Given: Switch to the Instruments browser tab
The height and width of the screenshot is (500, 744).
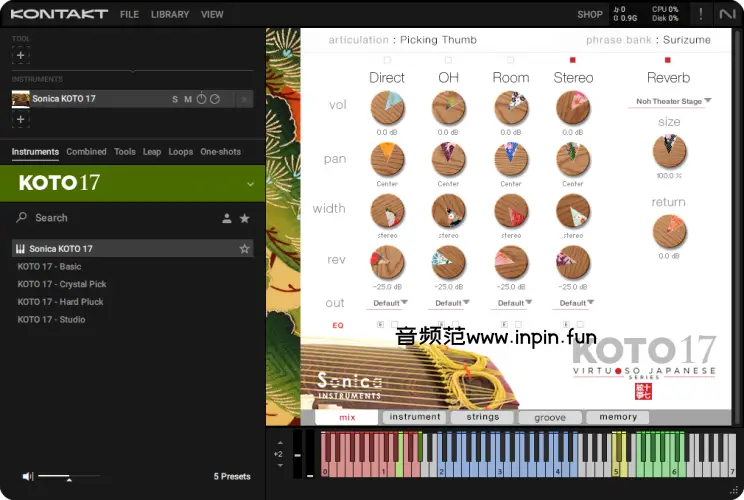Looking at the screenshot, I should (35, 152).
